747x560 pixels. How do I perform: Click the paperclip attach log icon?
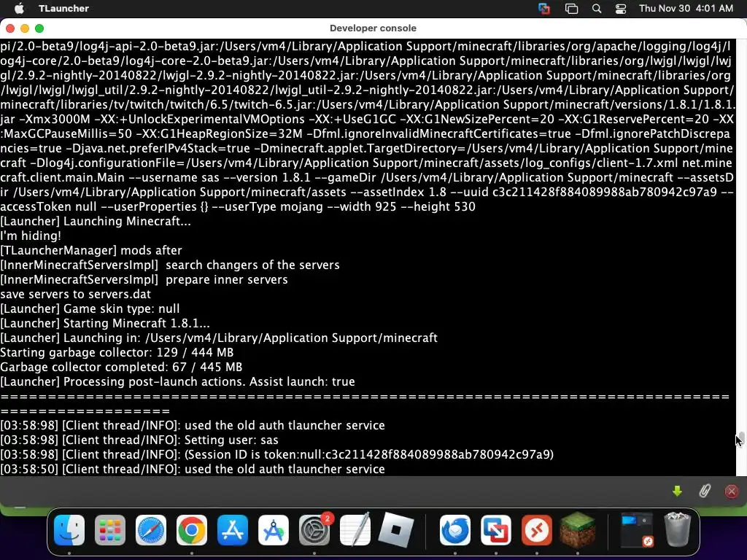point(705,491)
